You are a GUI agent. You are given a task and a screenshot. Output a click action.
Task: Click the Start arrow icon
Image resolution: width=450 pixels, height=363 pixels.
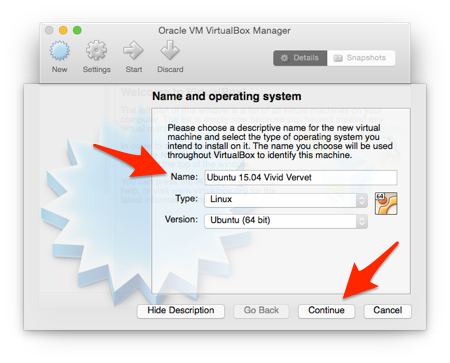133,50
